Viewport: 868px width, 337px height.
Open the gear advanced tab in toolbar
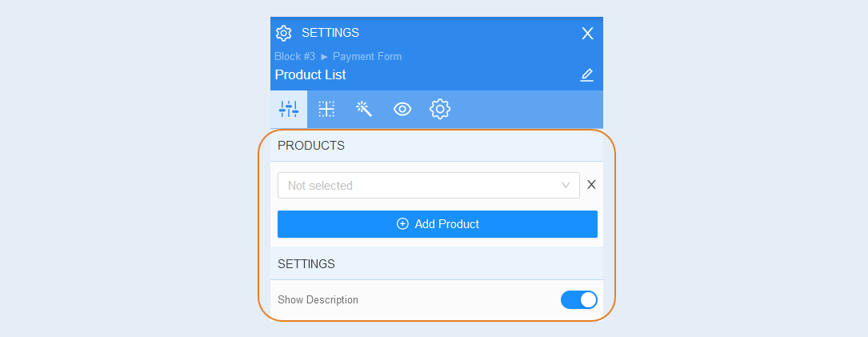(440, 109)
